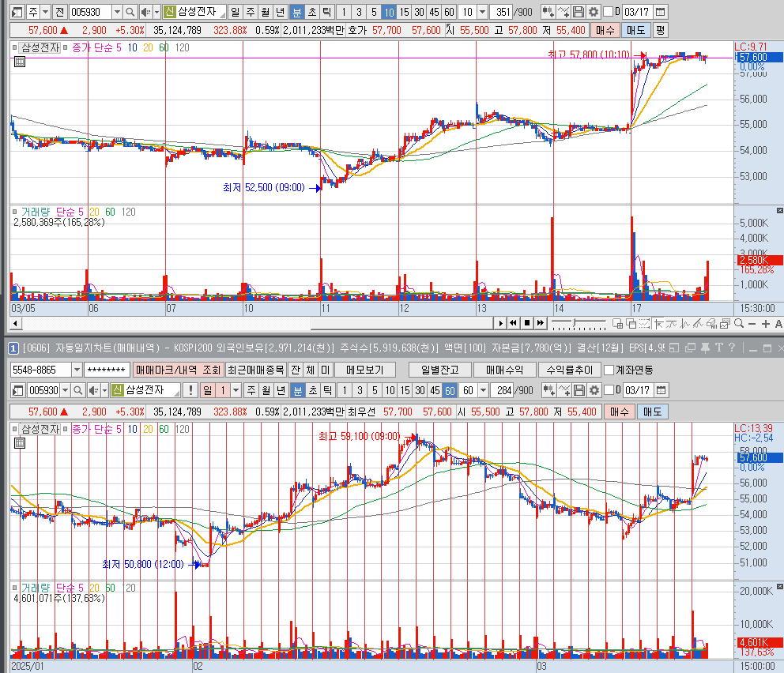
Task: Open 수익률추이 return trend
Action: click(570, 370)
